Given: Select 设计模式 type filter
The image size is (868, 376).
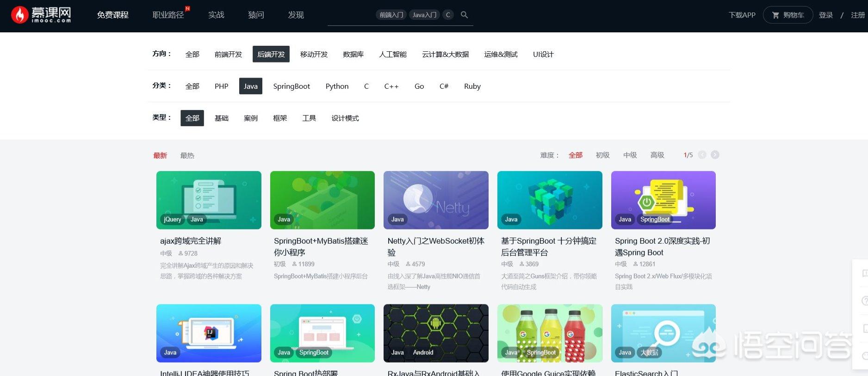Looking at the screenshot, I should pos(345,118).
